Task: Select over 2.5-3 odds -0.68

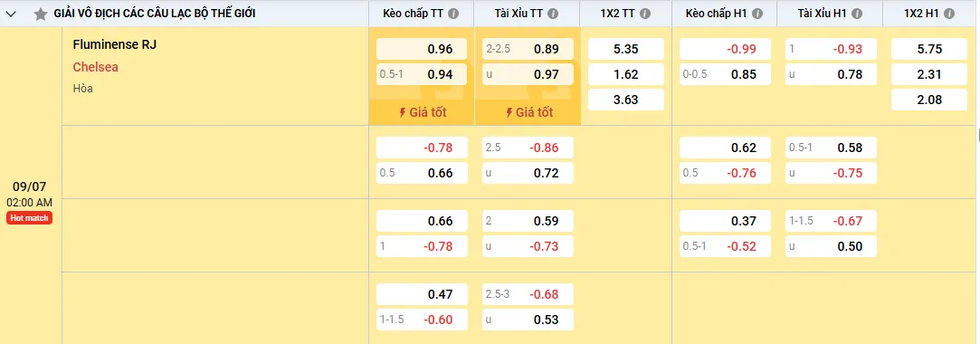Action: coord(528,294)
